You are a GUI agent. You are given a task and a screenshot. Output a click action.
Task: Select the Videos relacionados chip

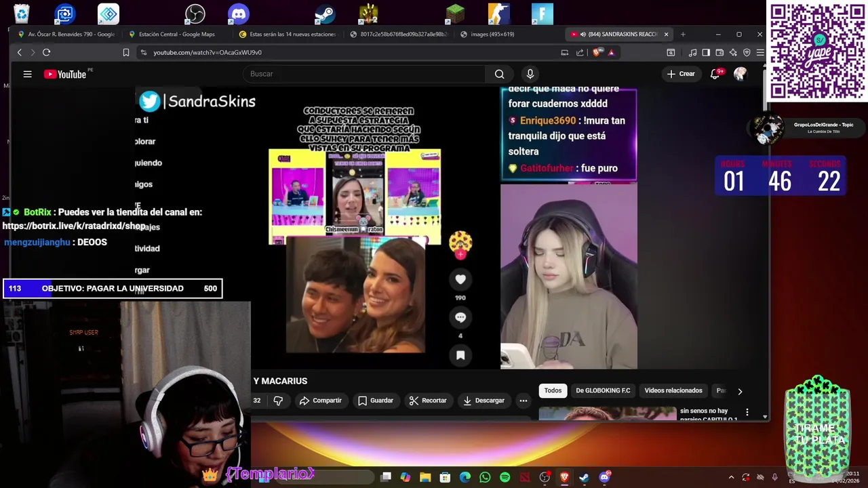pyautogui.click(x=673, y=390)
